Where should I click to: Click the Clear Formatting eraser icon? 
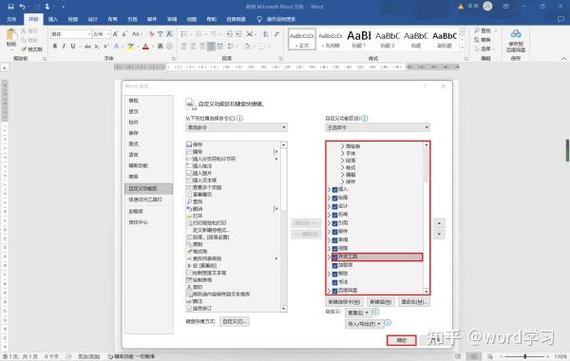[152, 34]
